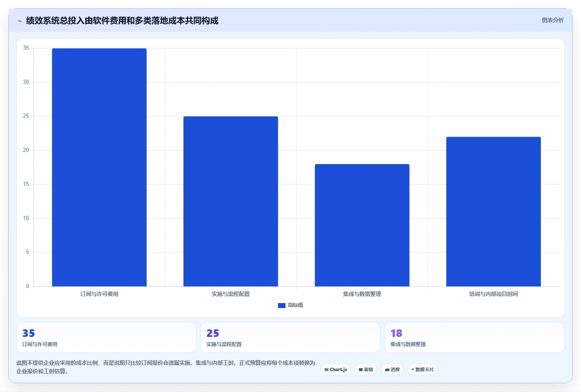581x392 pixels.
Task: Open the card showing value 25
Action: click(x=290, y=337)
